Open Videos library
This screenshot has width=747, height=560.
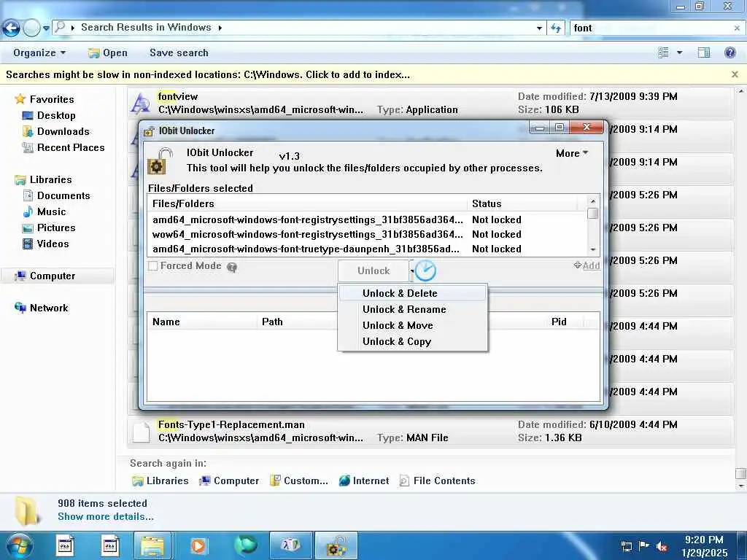pyautogui.click(x=46, y=244)
